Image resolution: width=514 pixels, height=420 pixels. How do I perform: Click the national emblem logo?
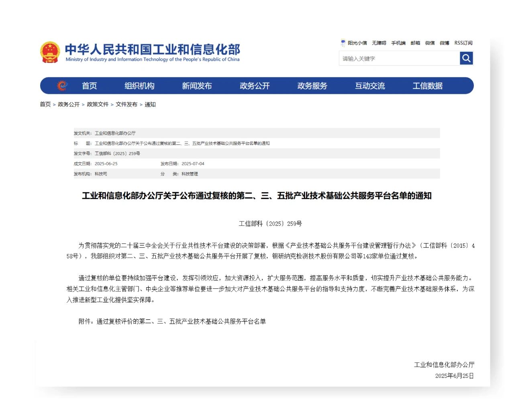point(50,53)
